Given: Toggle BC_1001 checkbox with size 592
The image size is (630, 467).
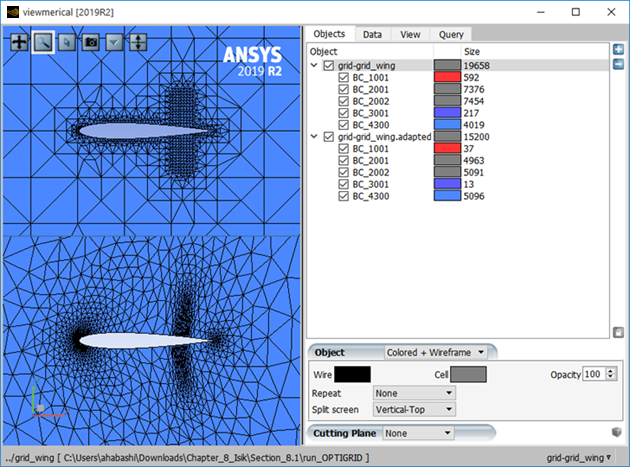Looking at the screenshot, I should (x=344, y=78).
